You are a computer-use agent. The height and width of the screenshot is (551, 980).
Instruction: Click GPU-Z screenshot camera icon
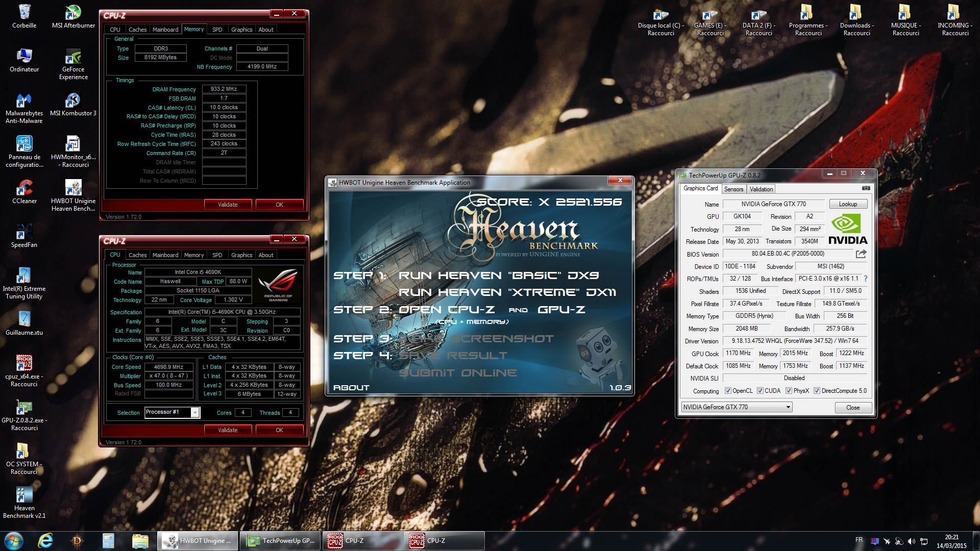866,188
